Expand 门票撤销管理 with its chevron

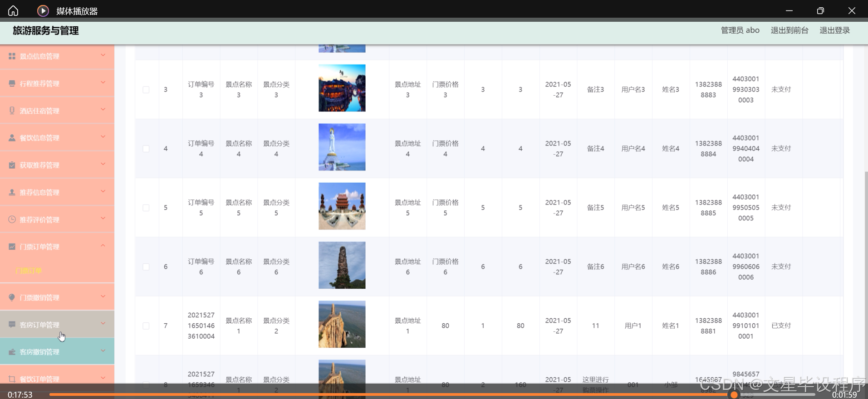pos(103,297)
